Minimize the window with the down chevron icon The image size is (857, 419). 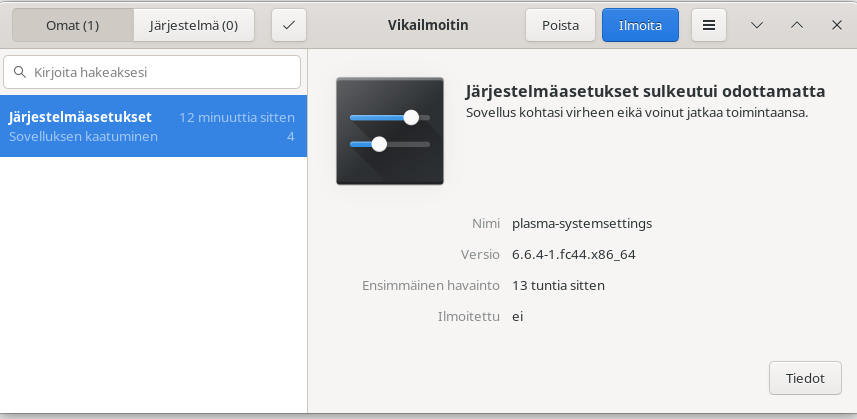pos(757,25)
